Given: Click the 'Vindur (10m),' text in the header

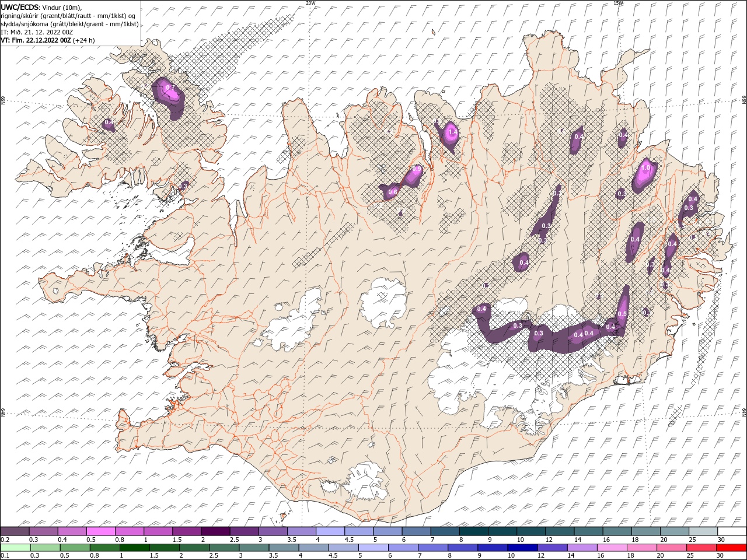Looking at the screenshot, I should [x=63, y=7].
